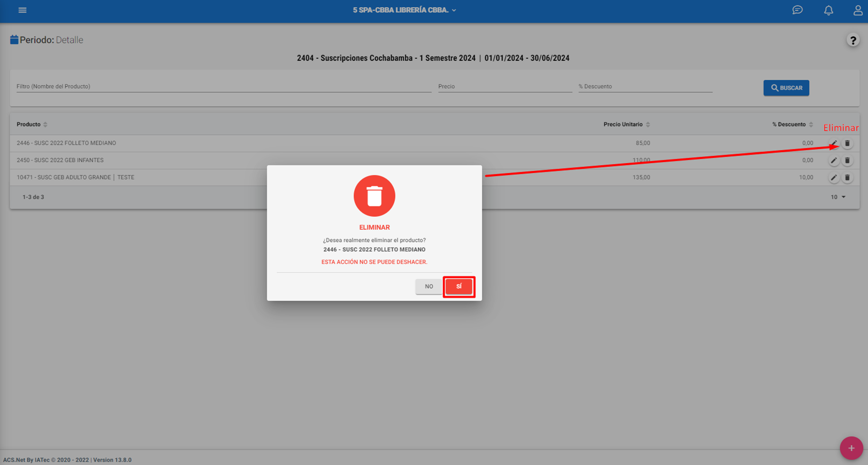Focus the Filtro (Nombre del Producto) field
The image size is (868, 465).
point(224,86)
